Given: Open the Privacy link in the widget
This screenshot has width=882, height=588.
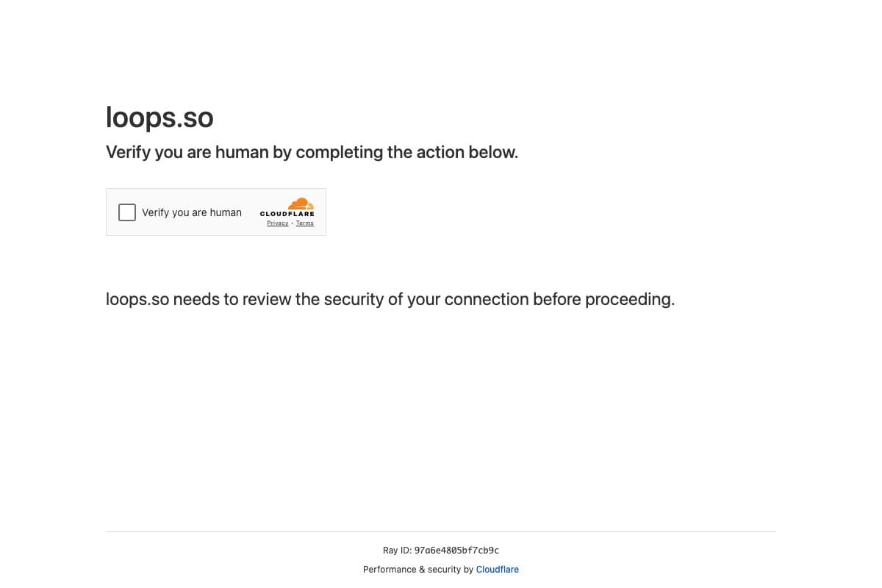Looking at the screenshot, I should (277, 223).
